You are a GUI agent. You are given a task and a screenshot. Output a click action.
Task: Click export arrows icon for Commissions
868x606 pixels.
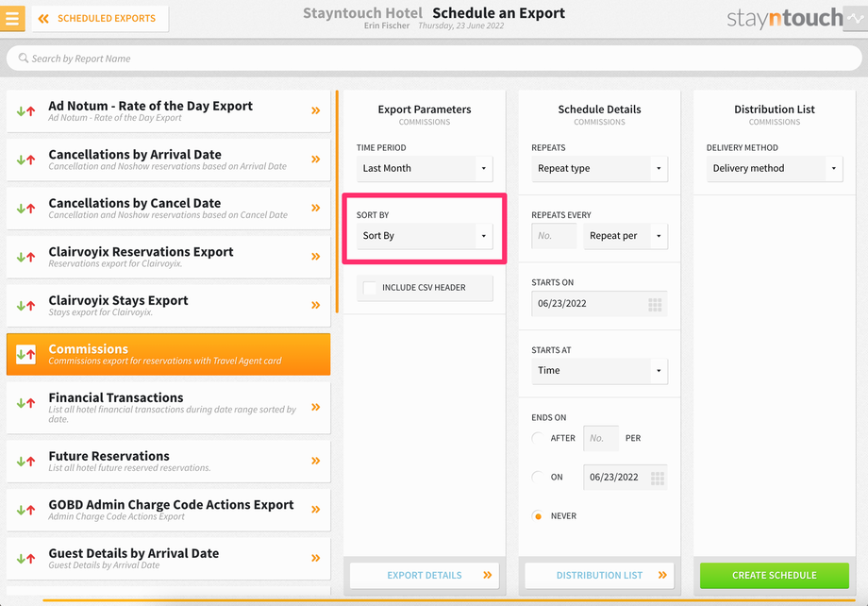[25, 354]
